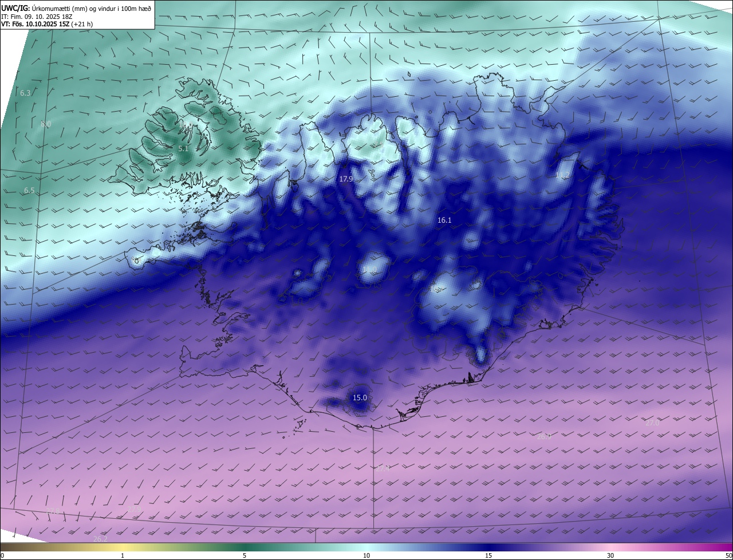Screen dimensions: 733x560
Task: Click the 5 tick on the color scale
Action: coord(245,555)
